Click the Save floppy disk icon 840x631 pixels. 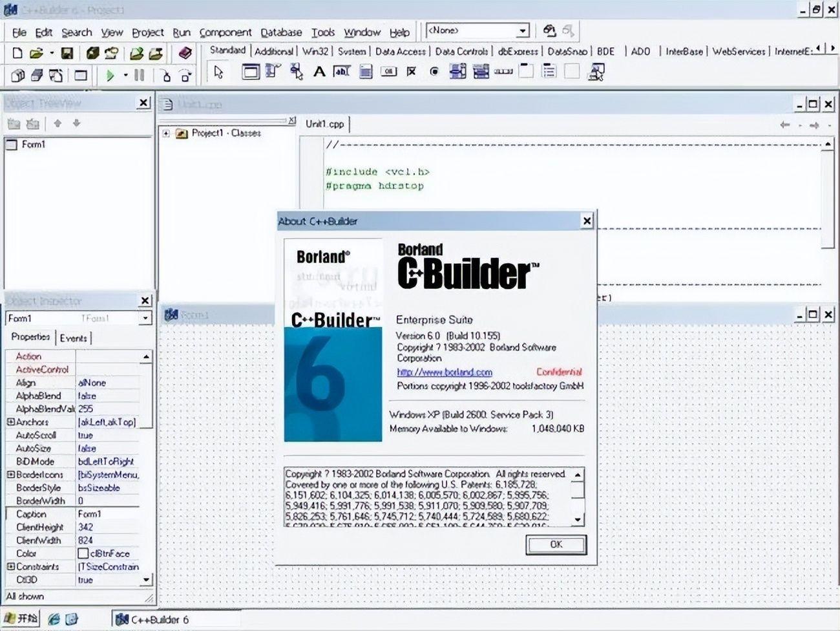click(x=67, y=53)
